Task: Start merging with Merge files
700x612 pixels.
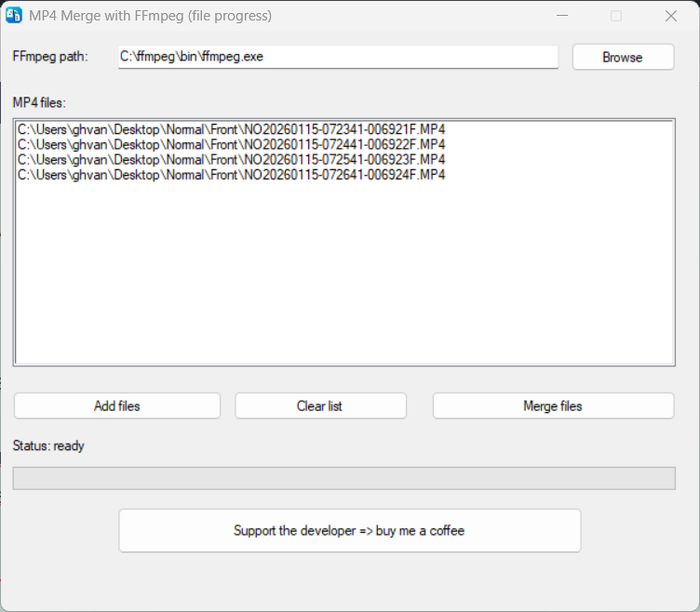Action: coord(553,406)
